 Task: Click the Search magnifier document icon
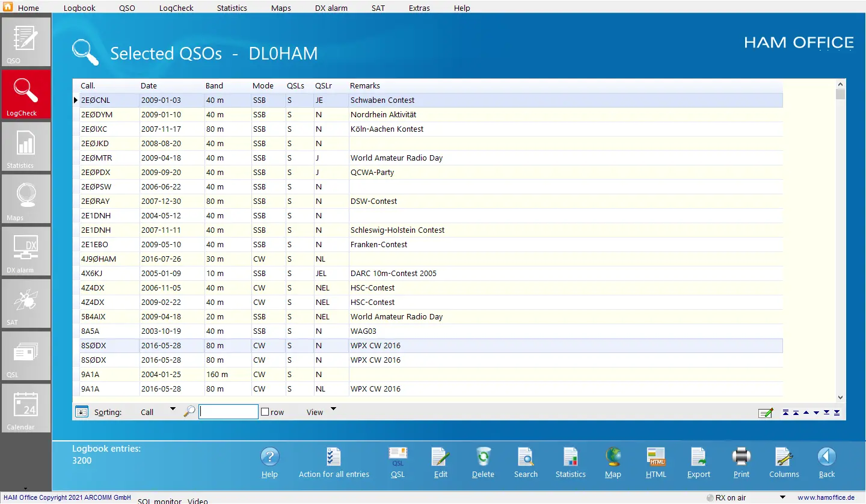coord(526,457)
